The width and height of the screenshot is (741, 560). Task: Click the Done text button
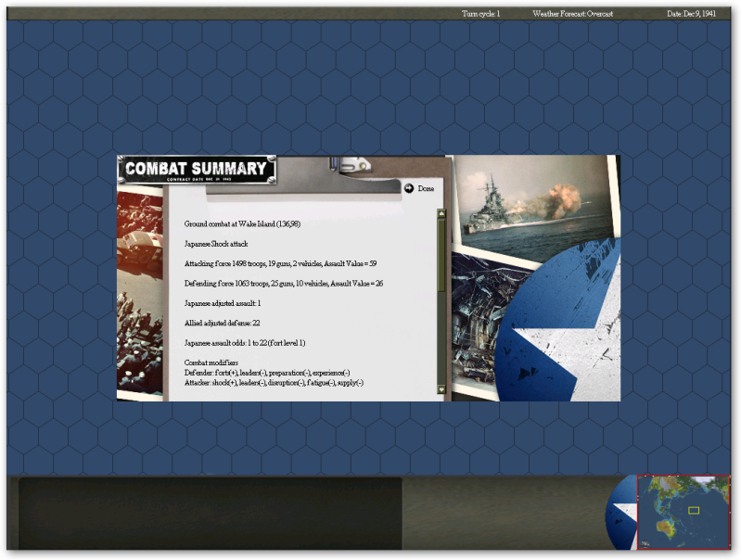[426, 188]
